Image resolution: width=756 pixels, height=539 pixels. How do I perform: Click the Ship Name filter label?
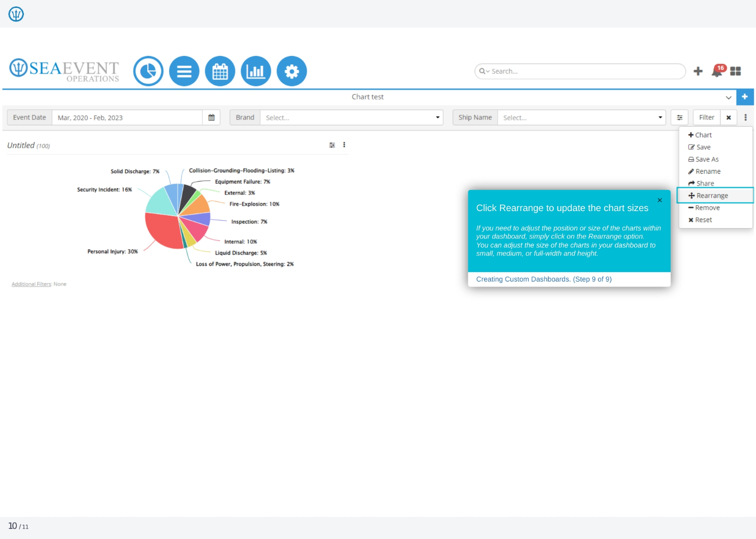[475, 118]
